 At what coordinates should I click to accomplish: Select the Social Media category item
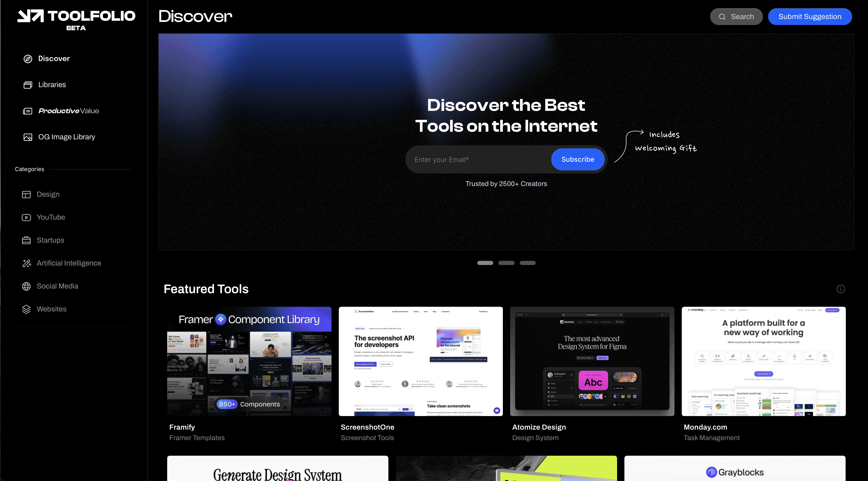(x=57, y=286)
